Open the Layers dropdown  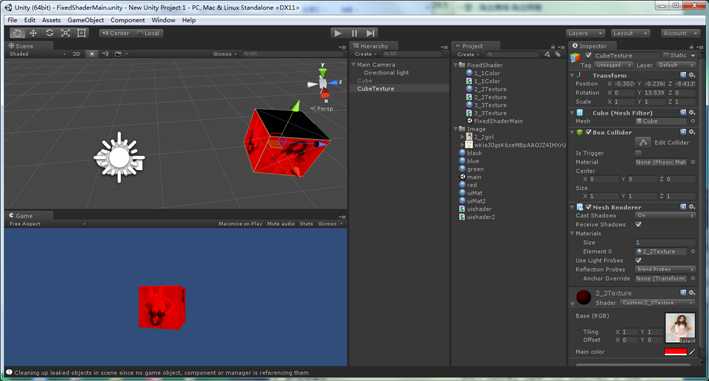point(585,33)
